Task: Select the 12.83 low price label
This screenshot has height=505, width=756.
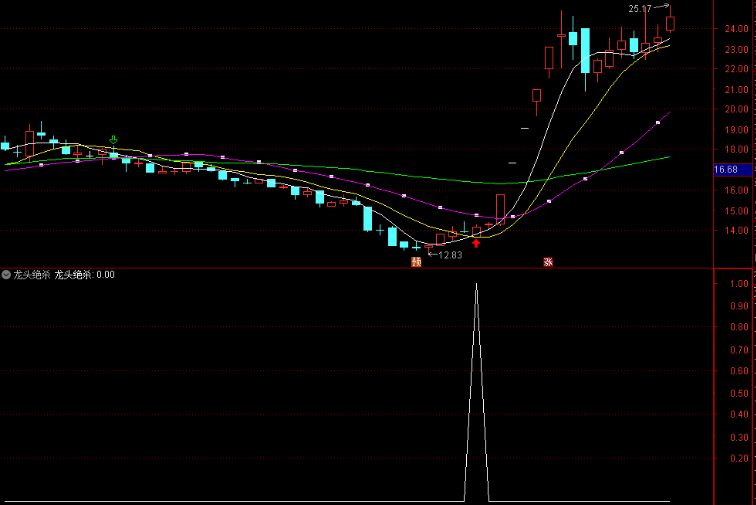Action: click(450, 255)
